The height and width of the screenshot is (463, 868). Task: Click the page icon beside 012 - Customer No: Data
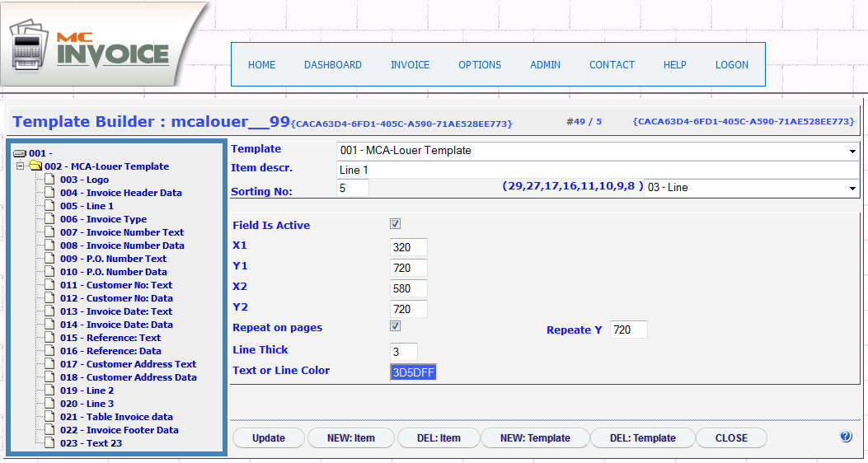click(x=50, y=298)
